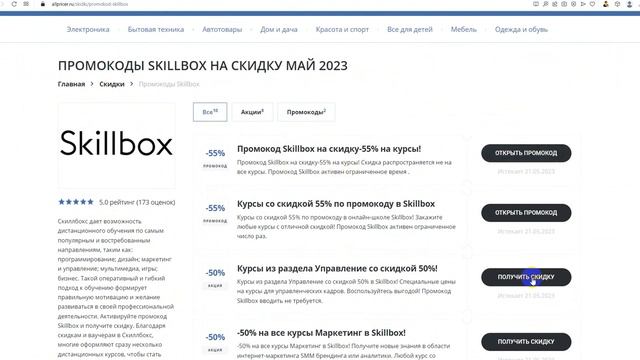Screen dimensions: 640x360
Task: Click the address bar URL field
Action: 90,4
